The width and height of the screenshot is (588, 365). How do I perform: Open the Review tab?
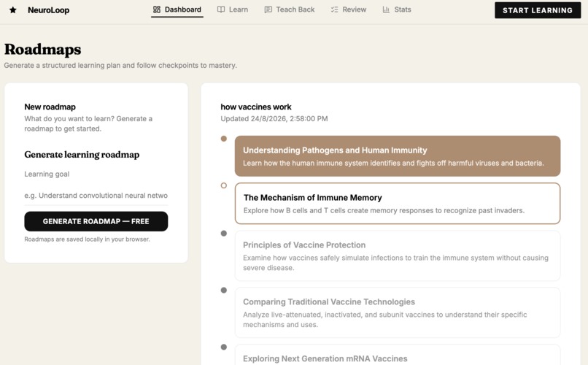[x=349, y=9]
